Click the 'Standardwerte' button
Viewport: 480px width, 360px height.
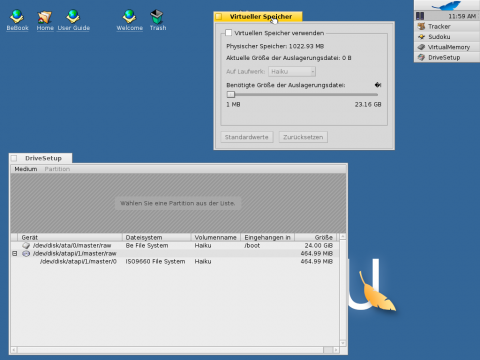[x=247, y=137]
